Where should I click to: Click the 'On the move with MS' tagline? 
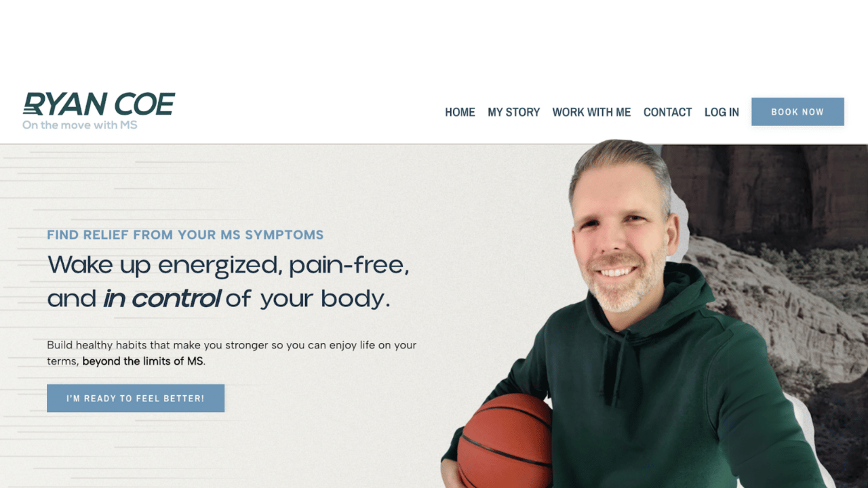tap(80, 125)
